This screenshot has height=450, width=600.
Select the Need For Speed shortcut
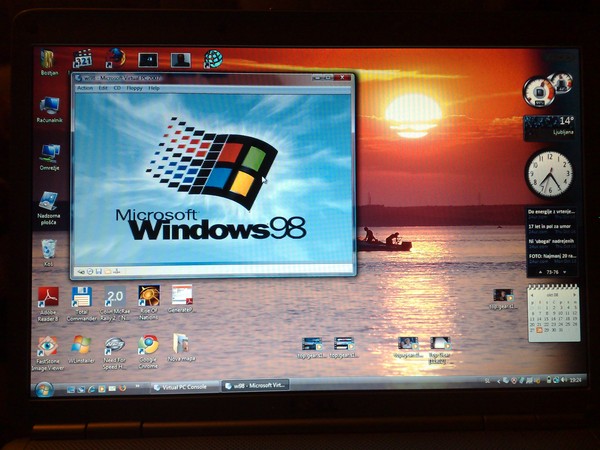tap(115, 353)
